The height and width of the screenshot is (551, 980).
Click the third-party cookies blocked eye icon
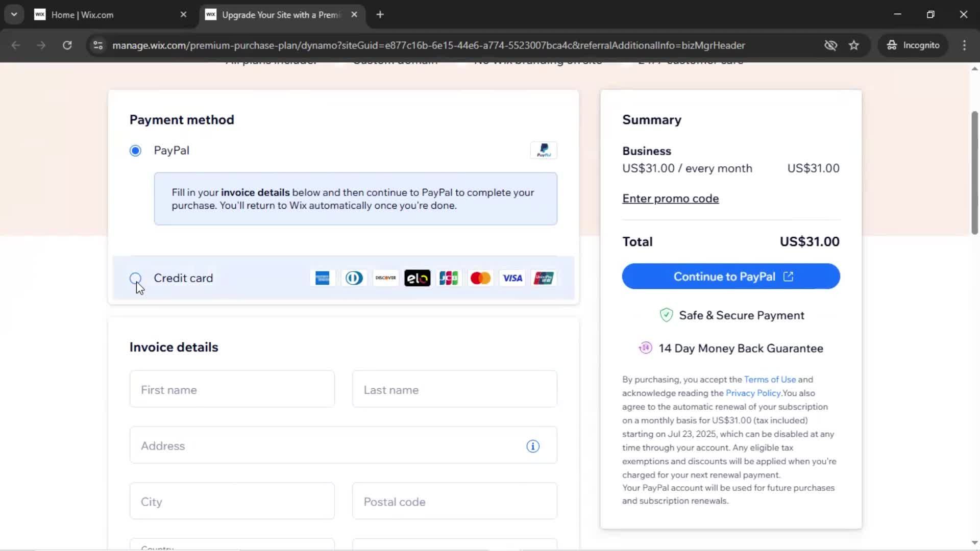[x=831, y=45]
